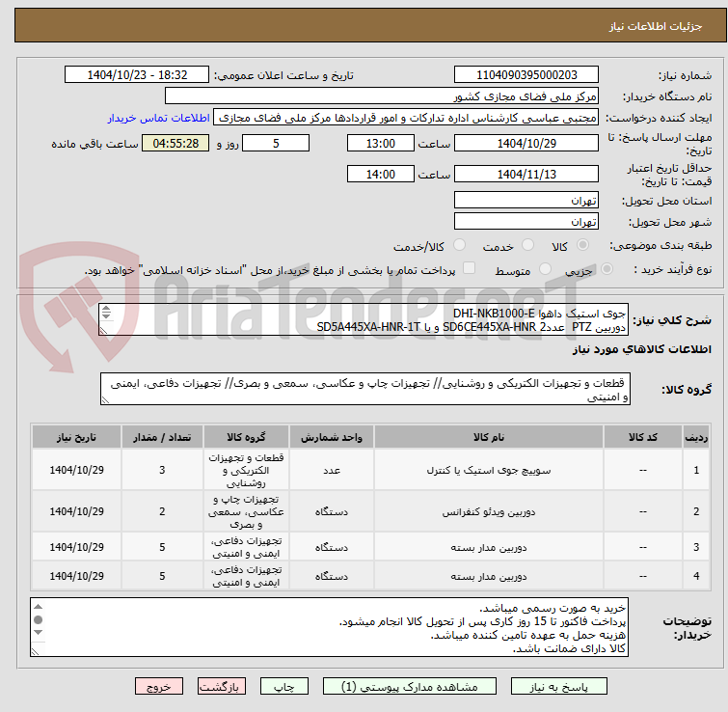Click the ردیف column header

coord(696,437)
